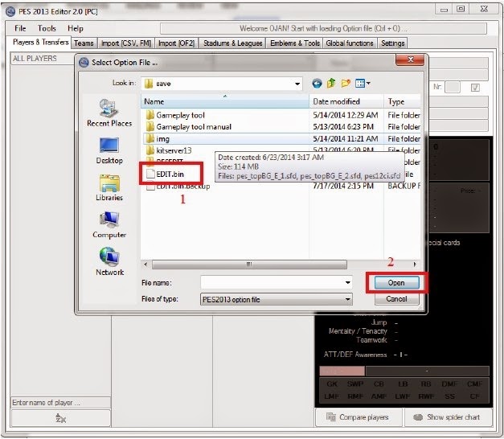
Task: Switch to the Settings tab
Action: point(393,43)
